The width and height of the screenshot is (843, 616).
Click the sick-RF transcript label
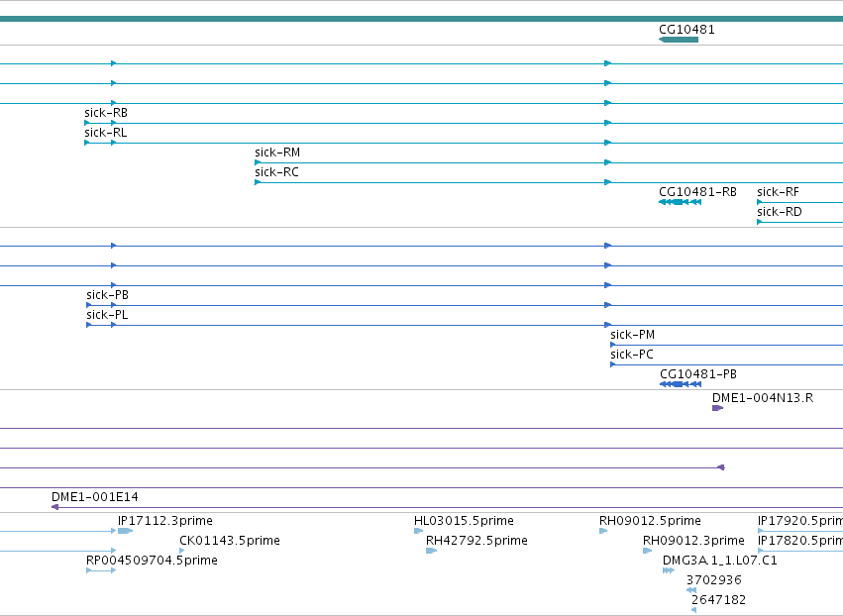[x=778, y=192]
